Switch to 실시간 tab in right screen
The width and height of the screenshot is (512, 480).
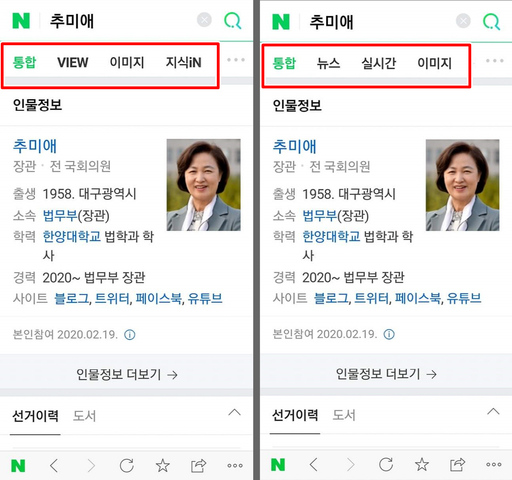[x=379, y=63]
